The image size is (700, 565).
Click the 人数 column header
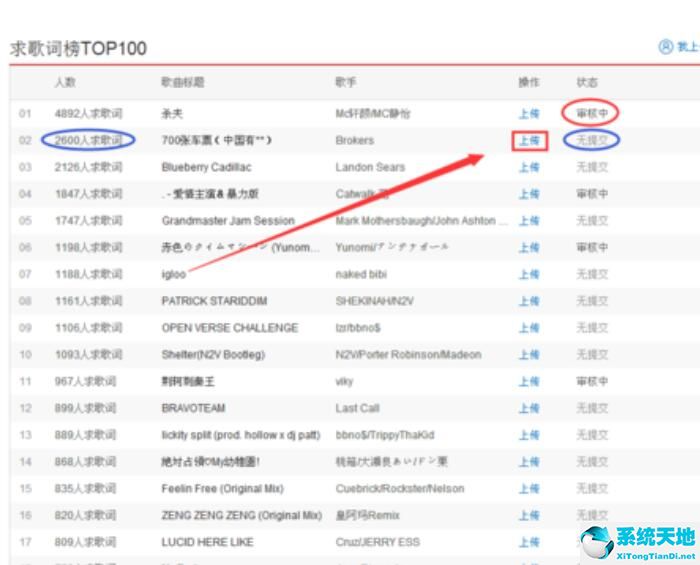(65, 82)
